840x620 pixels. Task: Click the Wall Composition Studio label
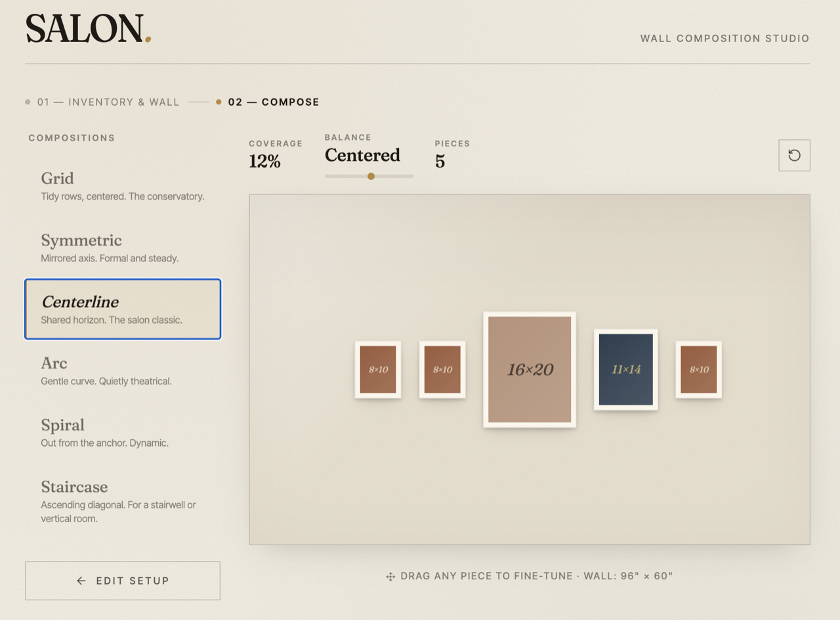(x=725, y=39)
